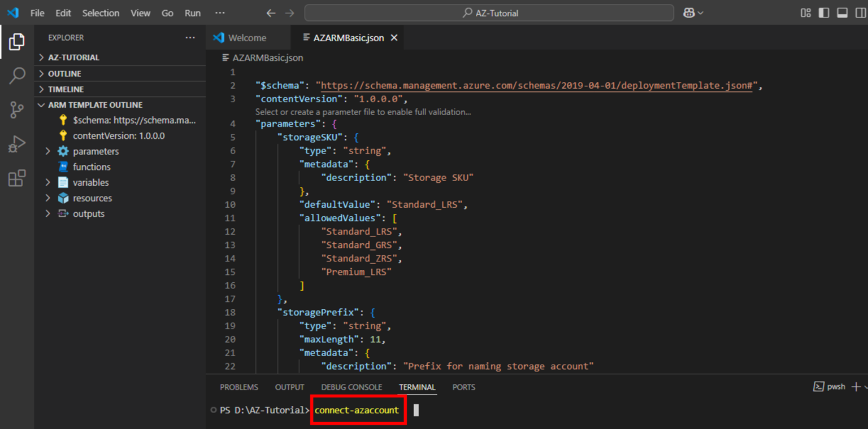Select the pwsh terminal profile
The image size is (868, 429).
[x=830, y=387]
